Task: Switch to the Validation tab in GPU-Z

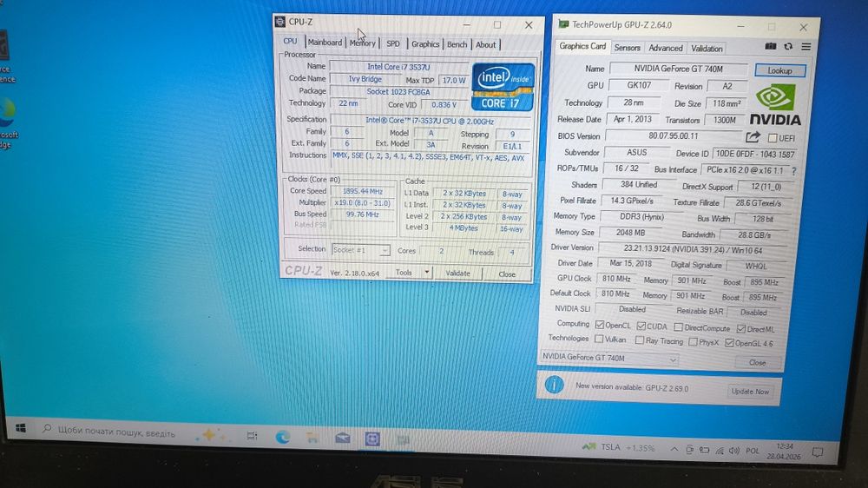Action: [x=707, y=49]
